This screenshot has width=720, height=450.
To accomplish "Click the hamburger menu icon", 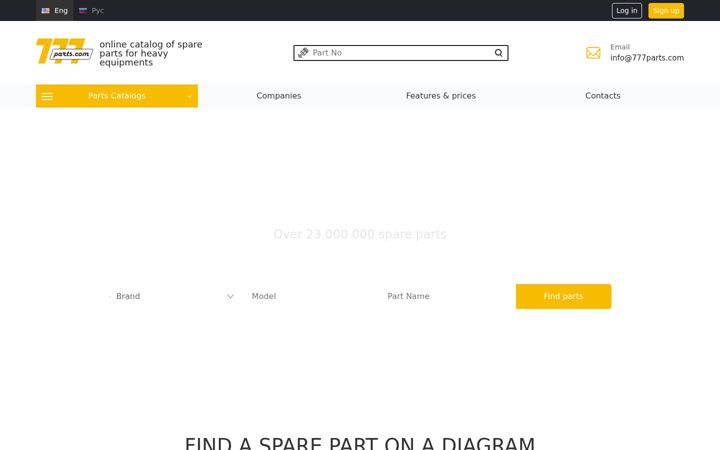I will click(47, 96).
